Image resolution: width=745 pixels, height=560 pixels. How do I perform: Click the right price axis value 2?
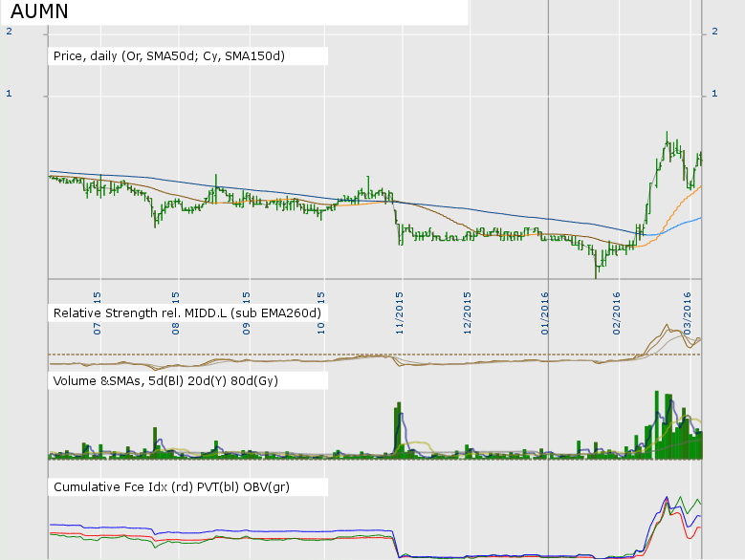(715, 32)
